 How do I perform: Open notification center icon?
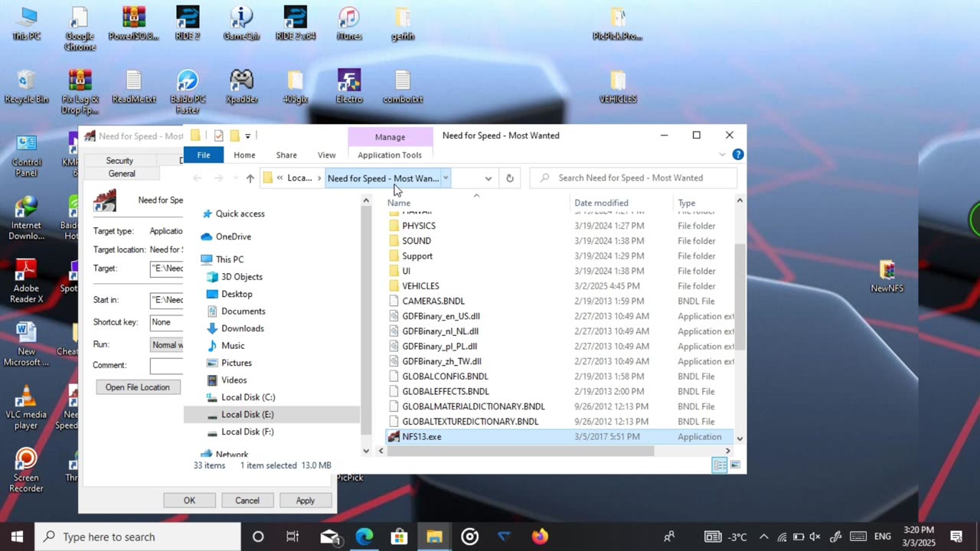coord(956,536)
